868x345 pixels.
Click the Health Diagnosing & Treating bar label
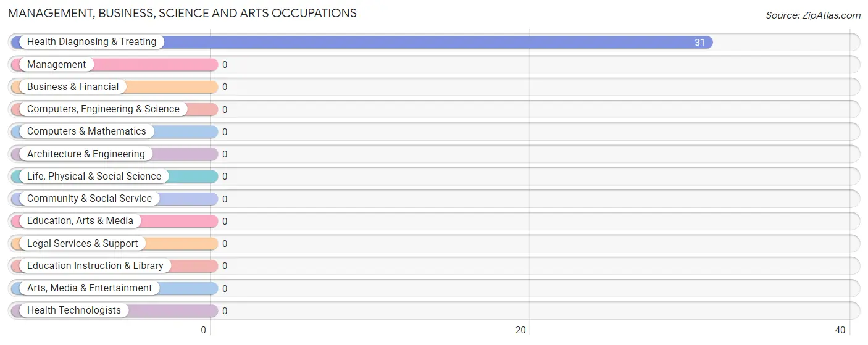coord(92,42)
